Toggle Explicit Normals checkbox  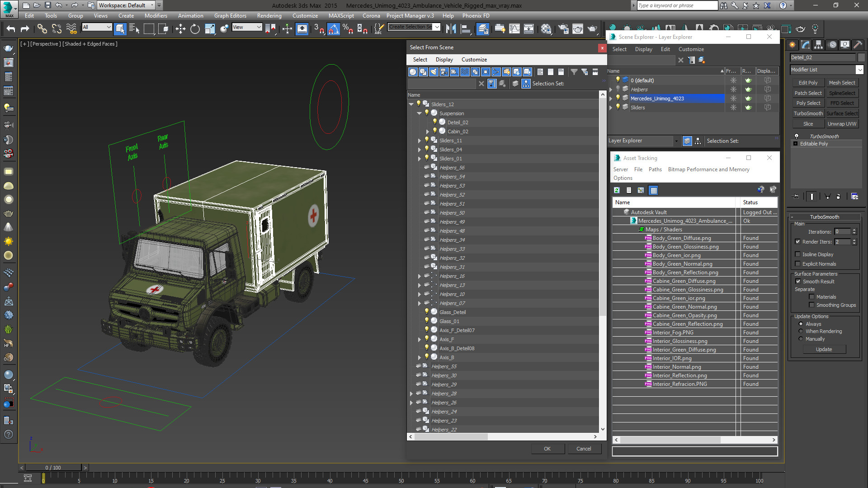coord(798,264)
